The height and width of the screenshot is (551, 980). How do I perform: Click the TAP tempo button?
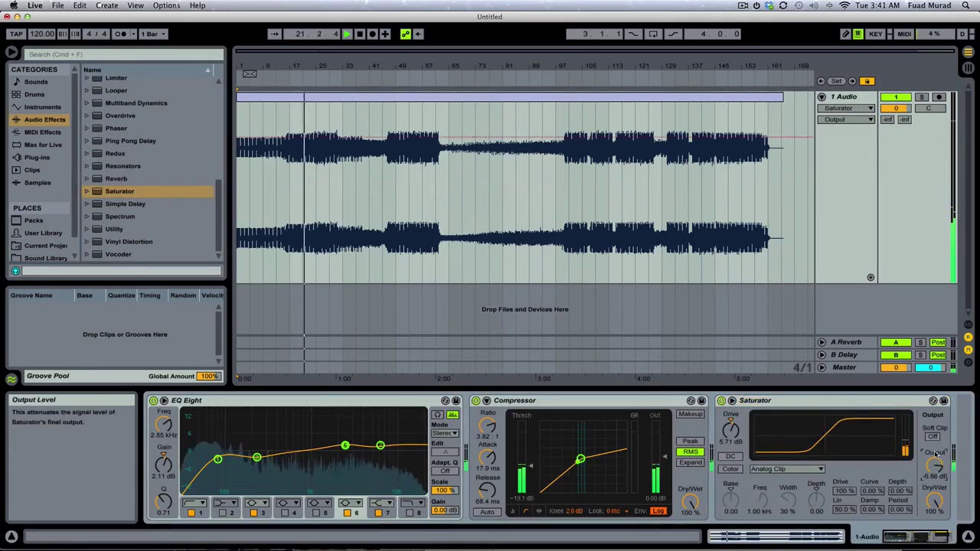pos(16,34)
